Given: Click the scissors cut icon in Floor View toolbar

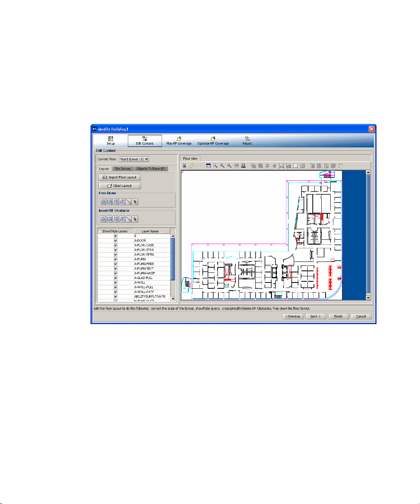Looking at the screenshot, I should pyautogui.click(x=185, y=166).
